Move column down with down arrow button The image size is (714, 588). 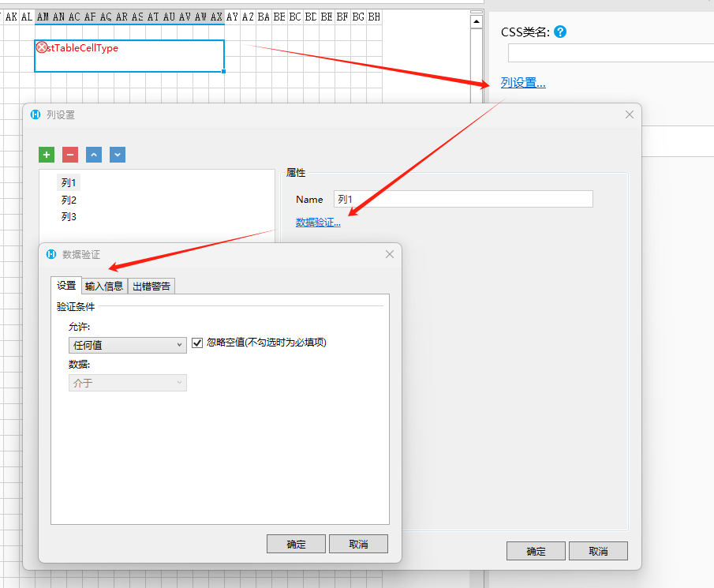[x=118, y=155]
